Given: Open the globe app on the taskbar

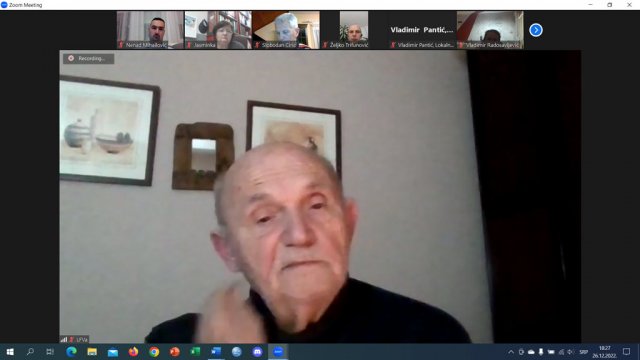Looking at the screenshot, I should [237, 351].
